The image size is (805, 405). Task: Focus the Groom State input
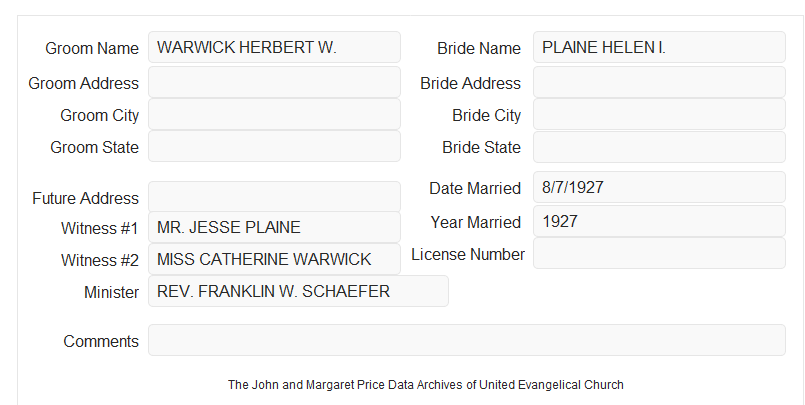point(274,146)
